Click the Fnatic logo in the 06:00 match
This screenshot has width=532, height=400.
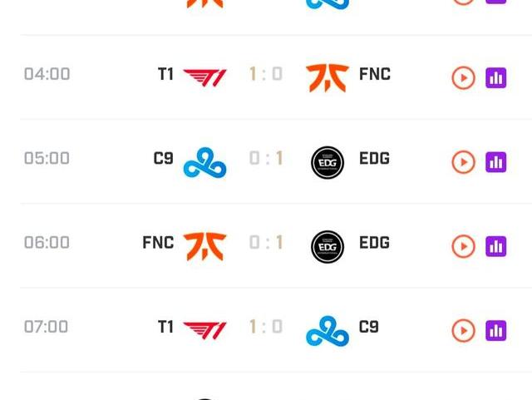(204, 246)
